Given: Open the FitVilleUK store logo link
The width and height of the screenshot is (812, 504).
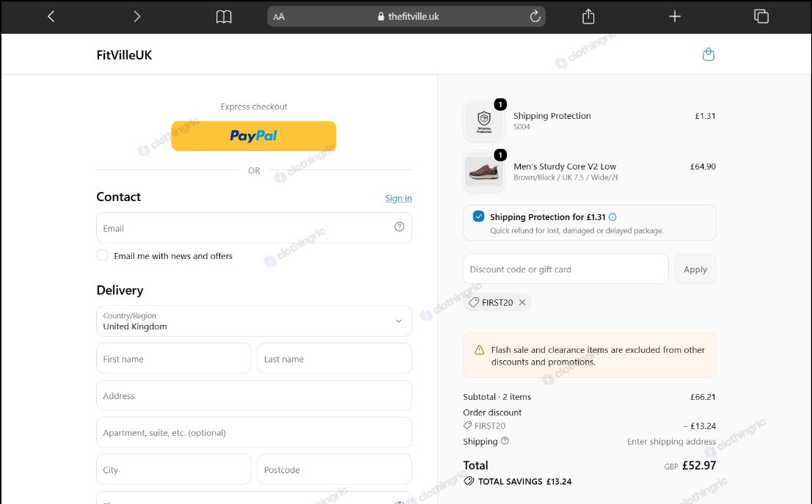Looking at the screenshot, I should point(124,55).
